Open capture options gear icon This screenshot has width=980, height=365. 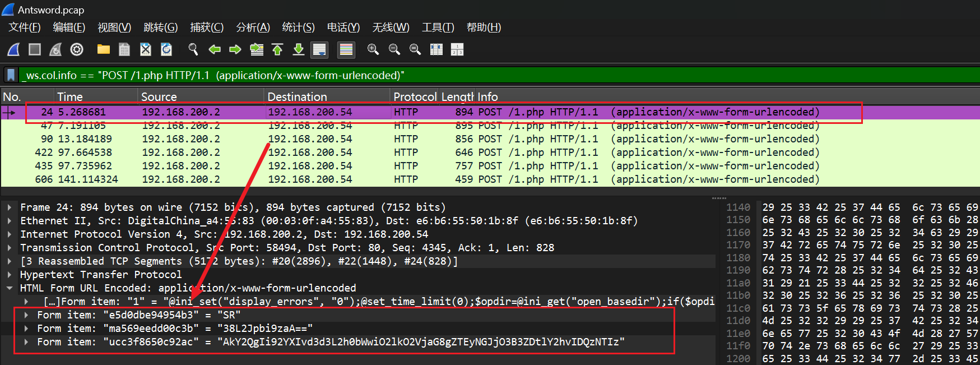pos(77,50)
